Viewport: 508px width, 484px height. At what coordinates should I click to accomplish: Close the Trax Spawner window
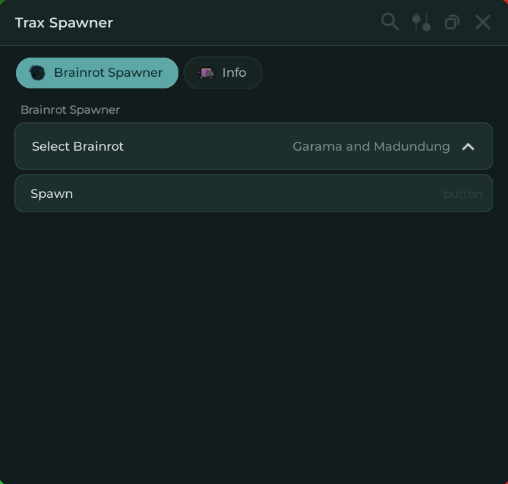click(483, 22)
